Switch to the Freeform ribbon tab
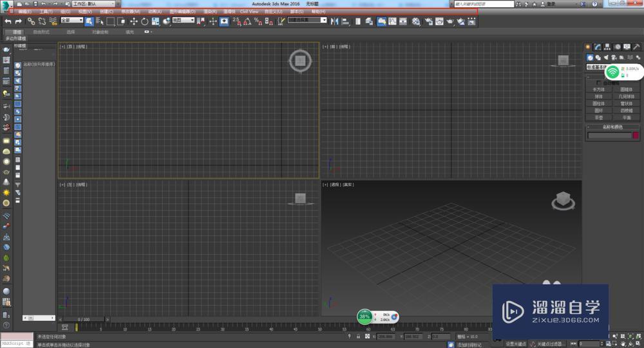 41,32
